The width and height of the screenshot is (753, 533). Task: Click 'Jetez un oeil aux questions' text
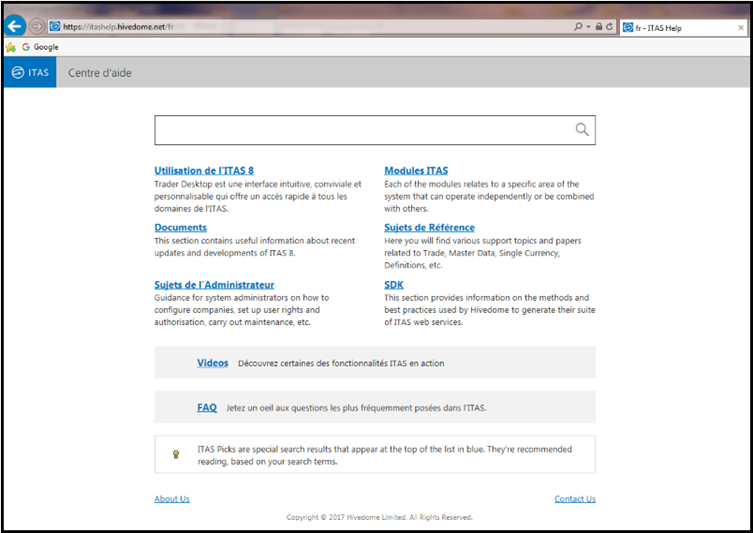[356, 408]
